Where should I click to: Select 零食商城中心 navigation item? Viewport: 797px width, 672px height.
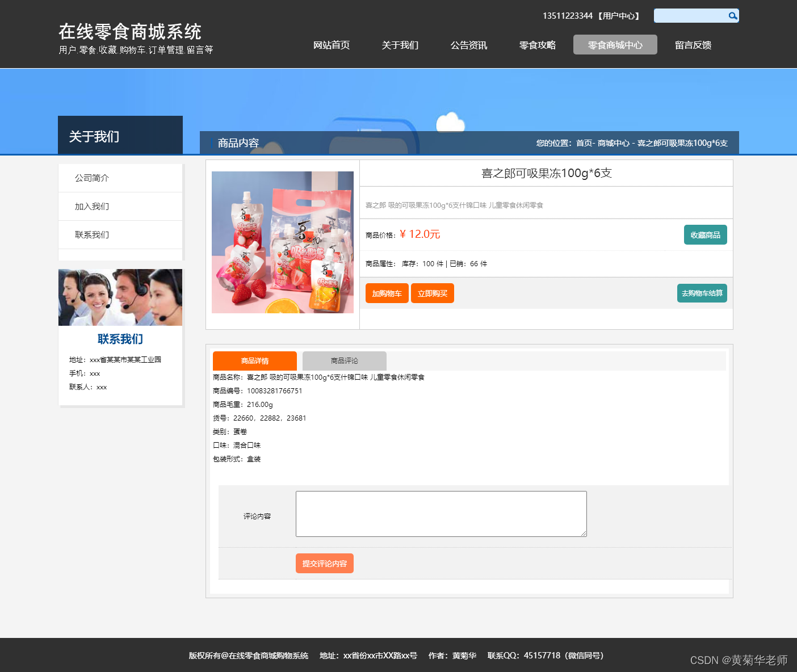click(615, 45)
